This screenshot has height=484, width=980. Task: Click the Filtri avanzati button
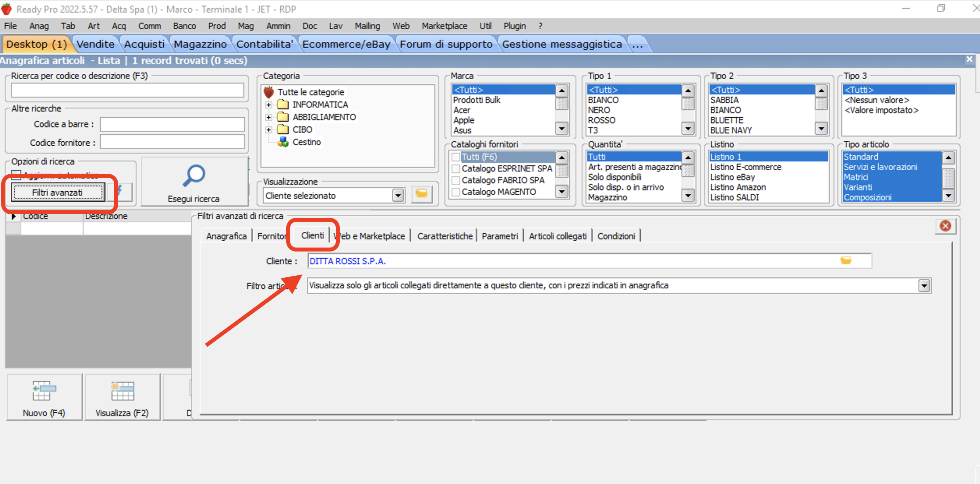click(x=57, y=192)
